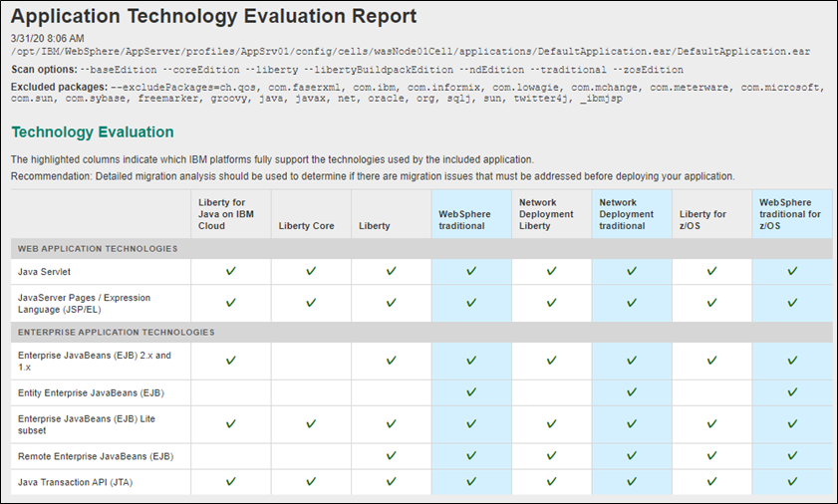Click EJB 2.x and 1.x checkmark under Liberty column
This screenshot has height=504, width=838.
[x=391, y=361]
